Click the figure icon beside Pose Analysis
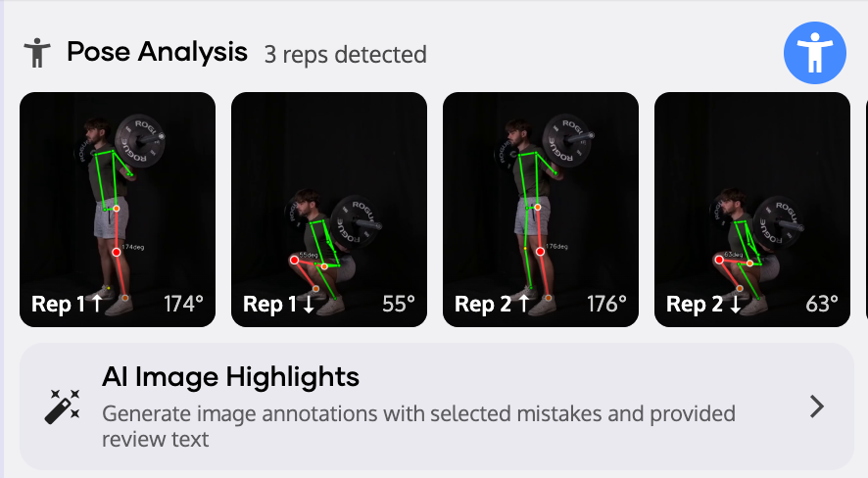This screenshot has height=478, width=868. point(37,53)
